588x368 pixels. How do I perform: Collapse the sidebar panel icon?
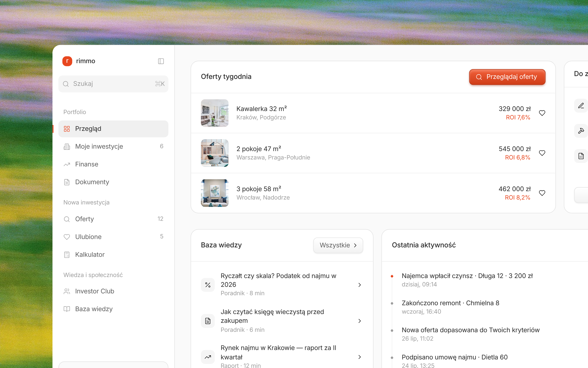[x=161, y=61]
